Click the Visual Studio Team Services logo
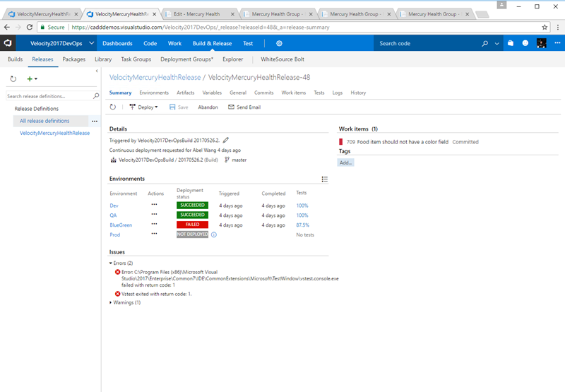Viewport: 565px width, 392px height. [x=8, y=43]
